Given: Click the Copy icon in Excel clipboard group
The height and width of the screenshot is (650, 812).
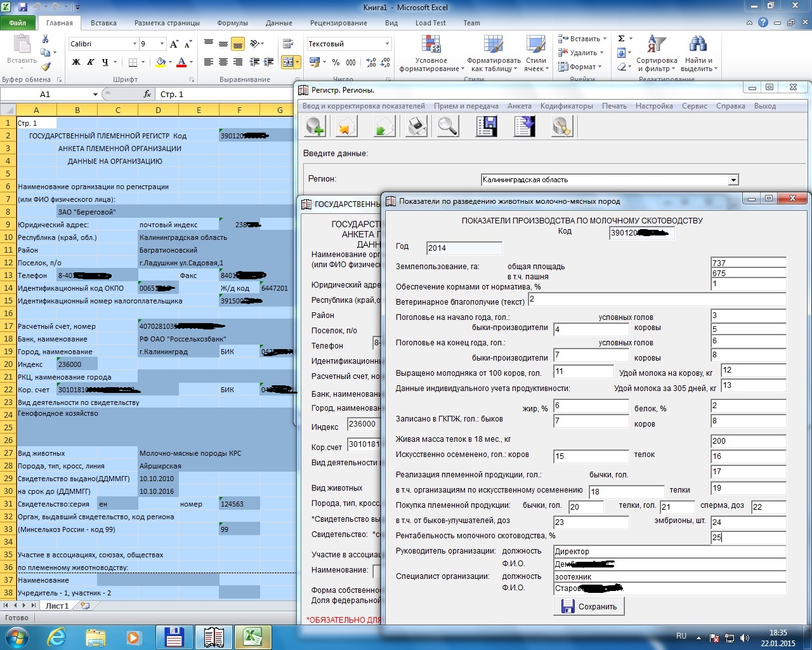Looking at the screenshot, I should point(46,53).
